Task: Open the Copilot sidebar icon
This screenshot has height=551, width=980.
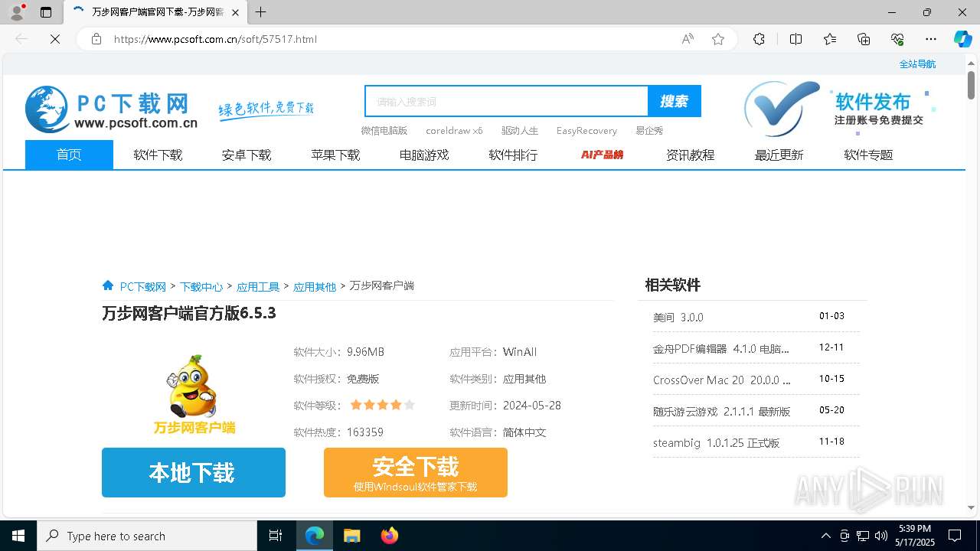Action: point(962,39)
